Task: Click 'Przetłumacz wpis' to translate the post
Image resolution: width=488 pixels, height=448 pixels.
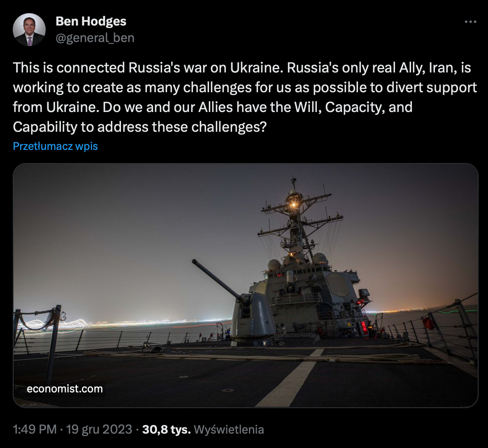Action: click(56, 146)
